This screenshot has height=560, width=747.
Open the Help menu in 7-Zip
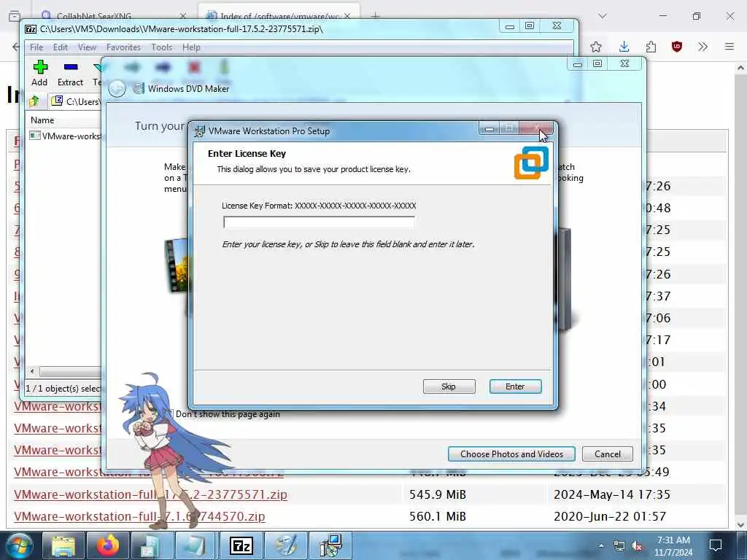pos(191,47)
